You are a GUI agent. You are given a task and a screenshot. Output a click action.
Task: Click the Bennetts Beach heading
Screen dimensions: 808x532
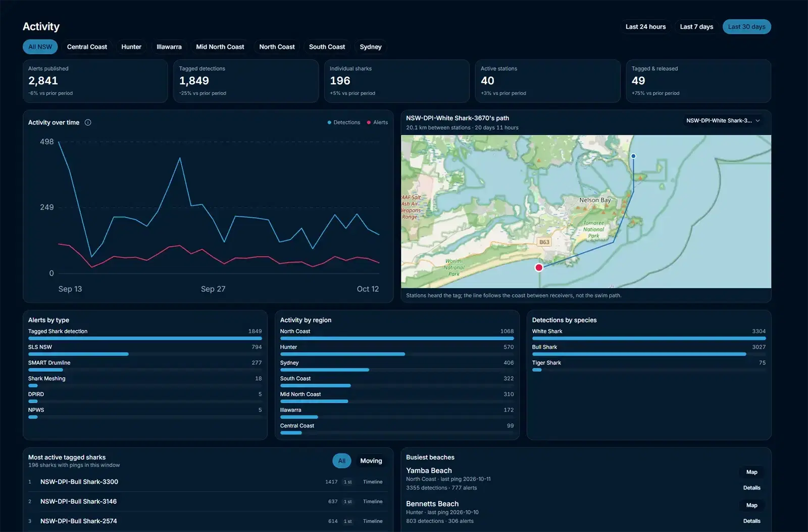click(x=432, y=504)
